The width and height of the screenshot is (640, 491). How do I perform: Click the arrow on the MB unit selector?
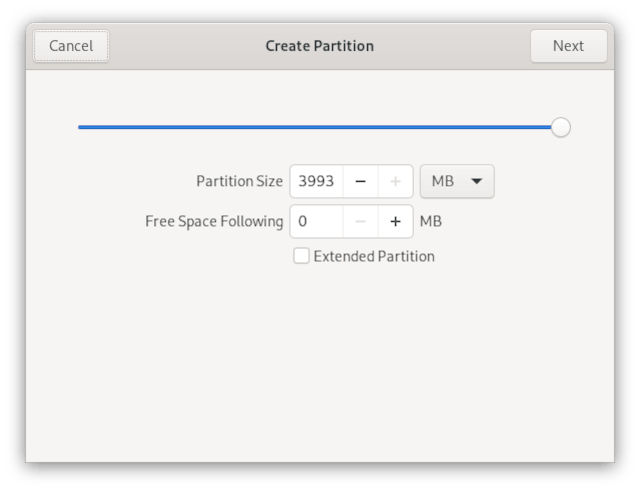point(476,182)
